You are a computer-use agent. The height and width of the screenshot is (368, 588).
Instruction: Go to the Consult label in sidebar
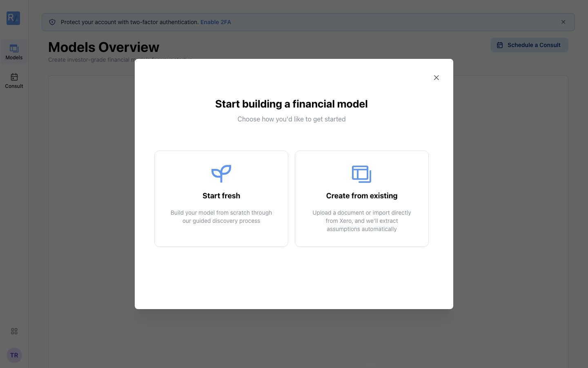click(x=14, y=86)
